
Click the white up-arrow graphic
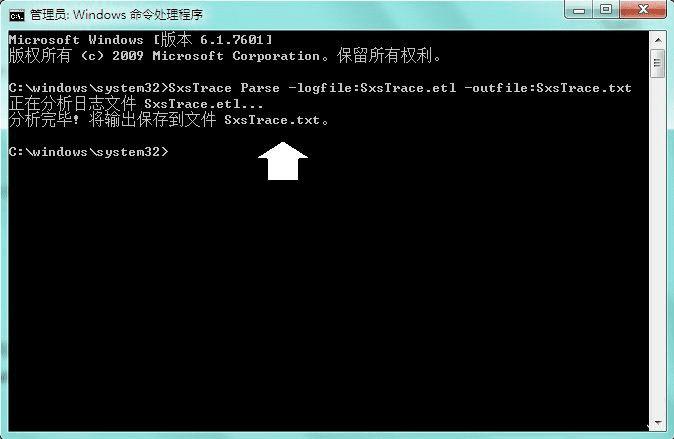point(283,161)
